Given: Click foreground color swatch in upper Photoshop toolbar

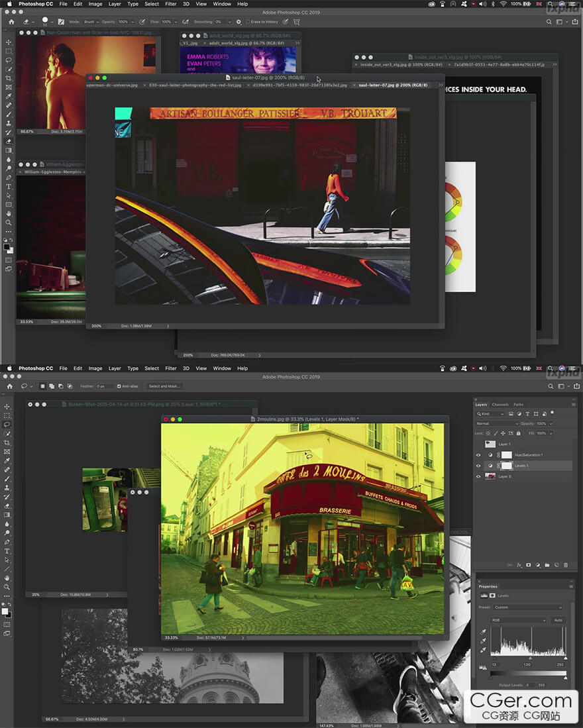Looking at the screenshot, I should pos(6,247).
